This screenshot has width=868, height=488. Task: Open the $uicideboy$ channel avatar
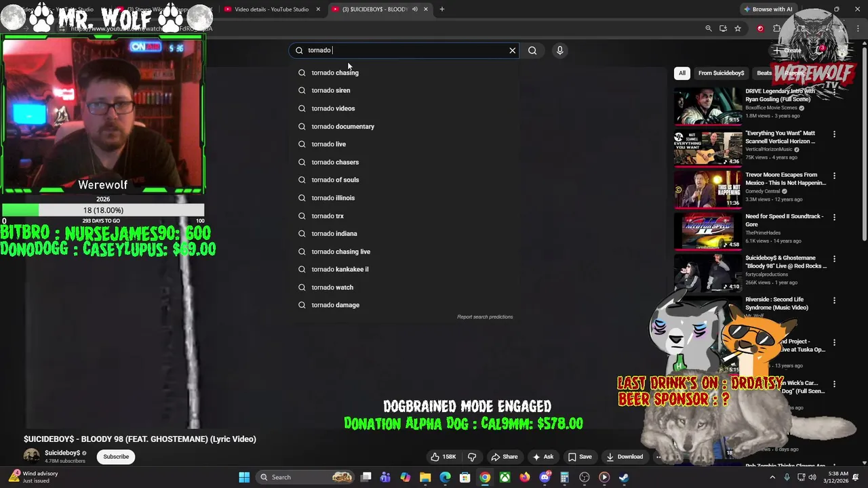pyautogui.click(x=32, y=456)
